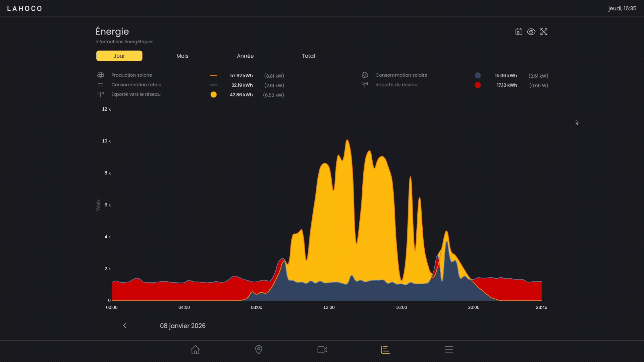This screenshot has height=362, width=644.
Task: Expand chart to fullscreen
Action: click(x=544, y=32)
